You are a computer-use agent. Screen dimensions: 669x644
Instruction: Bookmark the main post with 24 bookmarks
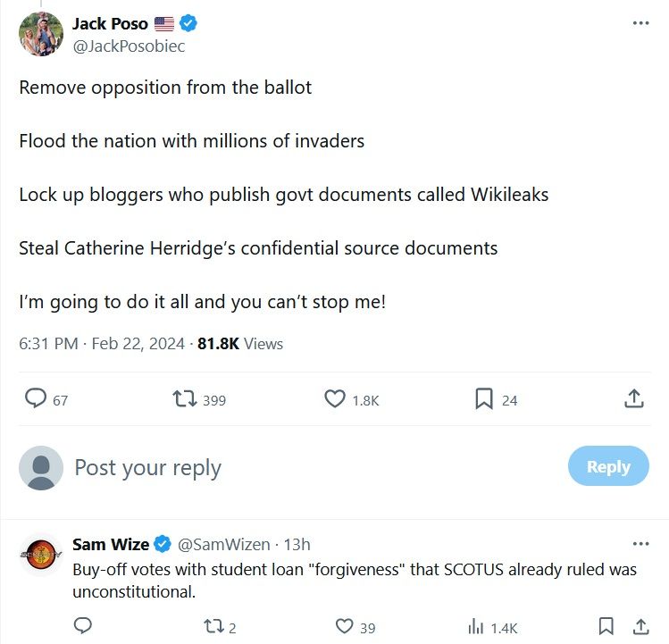point(484,399)
